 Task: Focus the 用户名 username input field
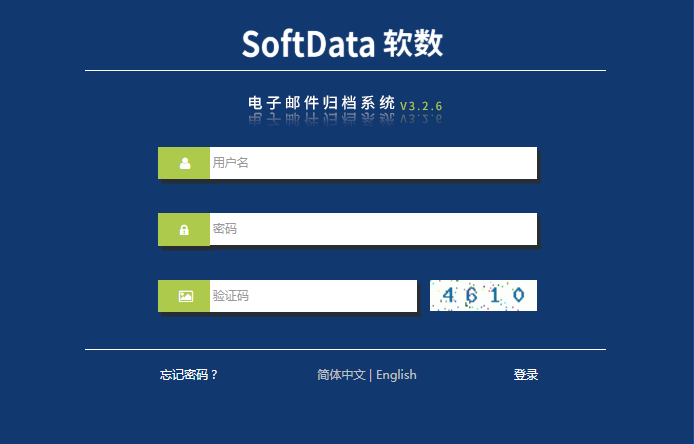[372, 163]
